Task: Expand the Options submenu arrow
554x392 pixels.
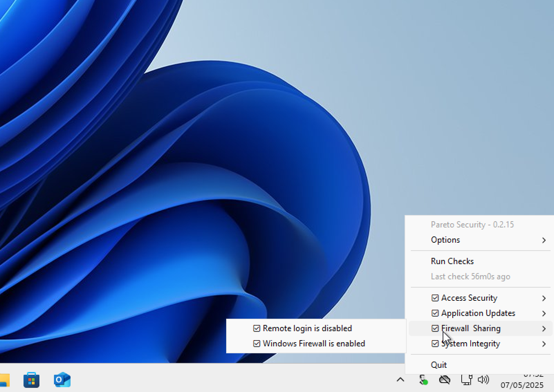Action: point(544,240)
